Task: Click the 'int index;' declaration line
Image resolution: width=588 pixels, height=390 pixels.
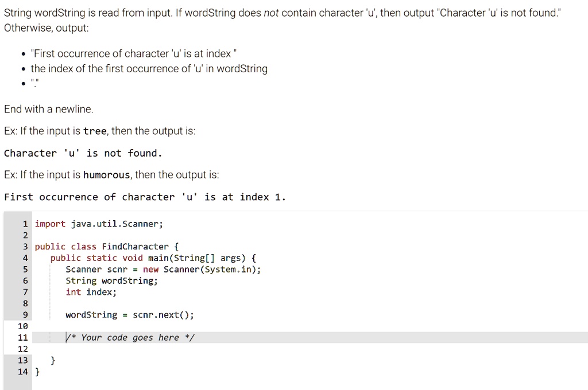Action: [91, 292]
